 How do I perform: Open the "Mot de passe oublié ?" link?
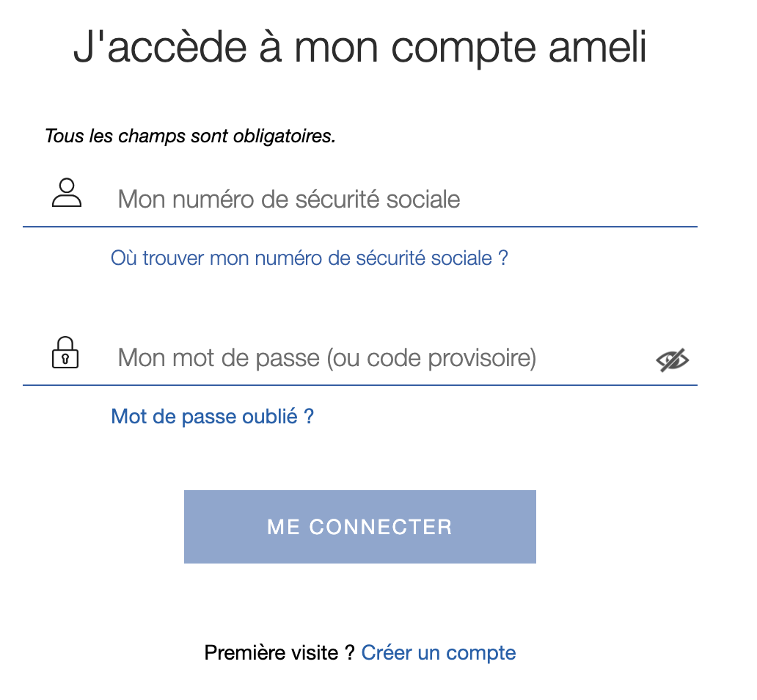click(x=213, y=417)
